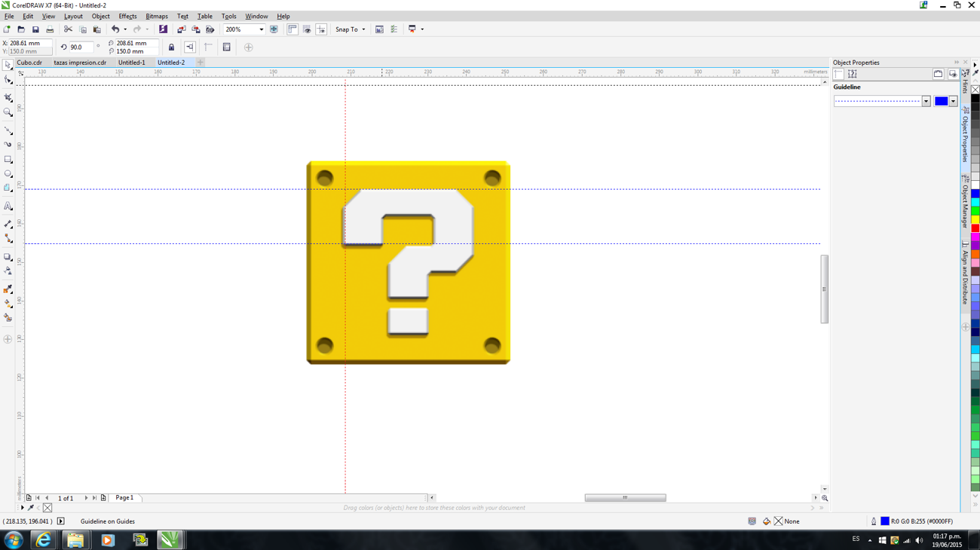This screenshot has width=980, height=550.
Task: Select the Freehand tool
Action: click(8, 130)
